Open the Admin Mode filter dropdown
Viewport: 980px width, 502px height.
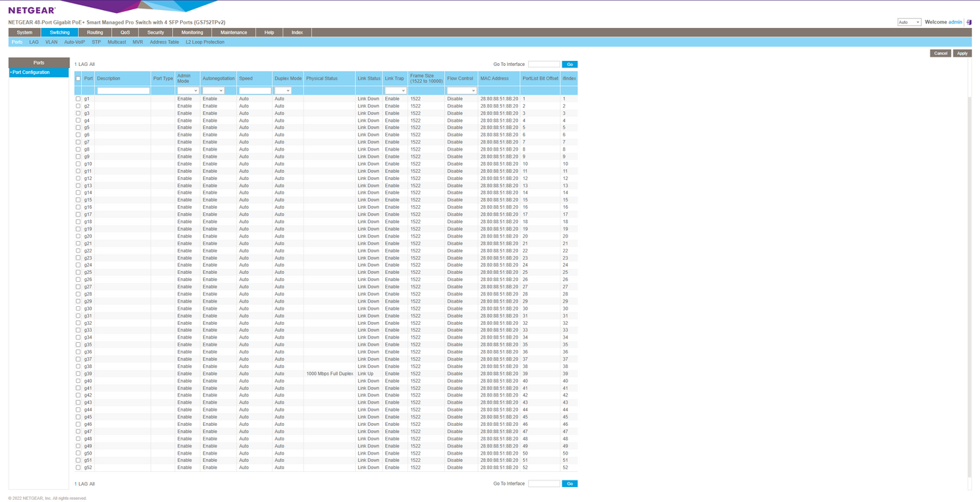pos(187,91)
